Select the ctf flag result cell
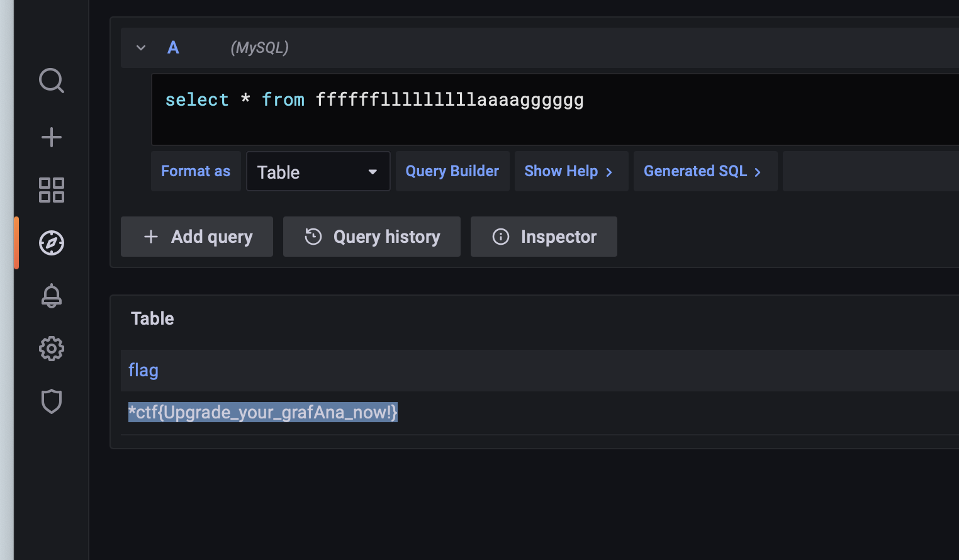Image resolution: width=959 pixels, height=560 pixels. 262,412
